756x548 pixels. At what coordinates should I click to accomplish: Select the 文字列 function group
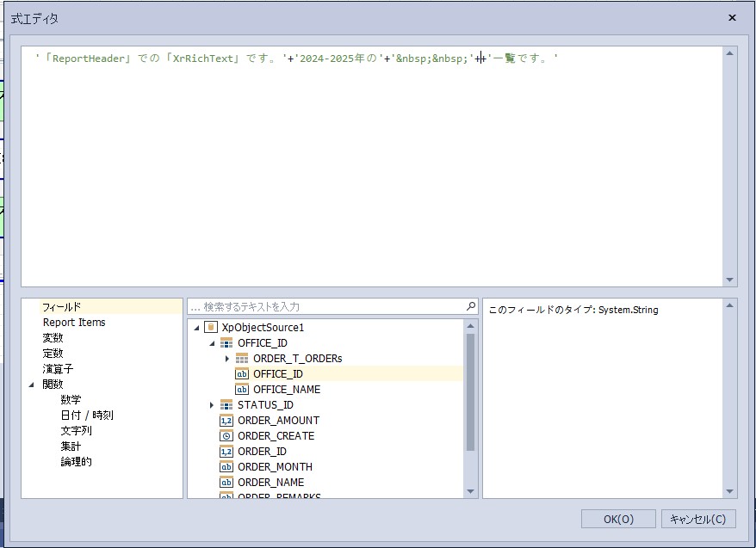pyautogui.click(x=76, y=431)
